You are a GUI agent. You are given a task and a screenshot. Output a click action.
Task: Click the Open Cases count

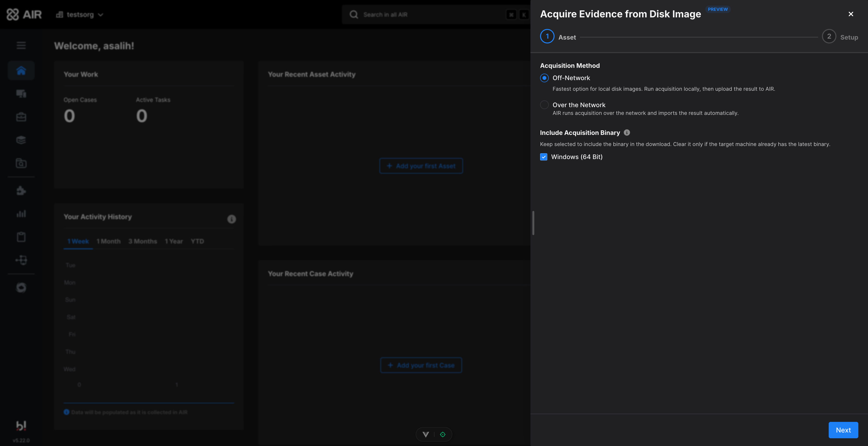pyautogui.click(x=69, y=116)
